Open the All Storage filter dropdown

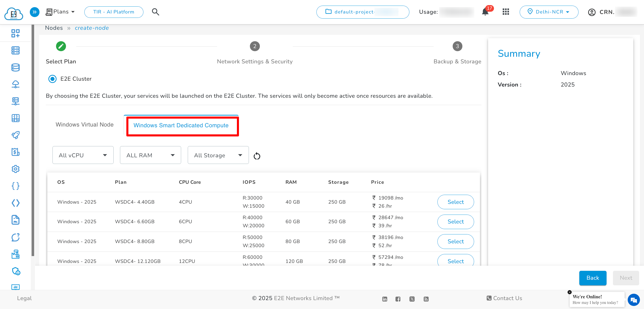pyautogui.click(x=218, y=155)
